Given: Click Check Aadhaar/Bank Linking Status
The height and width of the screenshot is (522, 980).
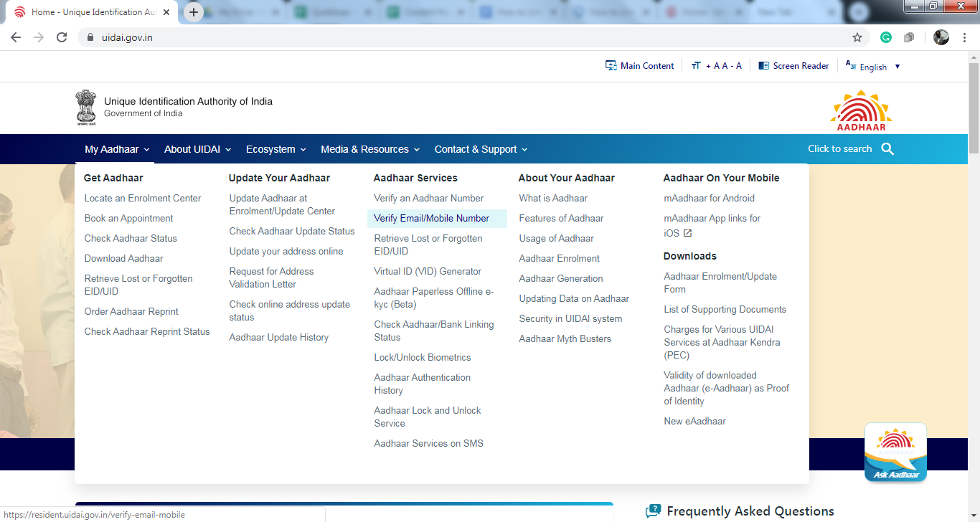Looking at the screenshot, I should click(x=434, y=331).
